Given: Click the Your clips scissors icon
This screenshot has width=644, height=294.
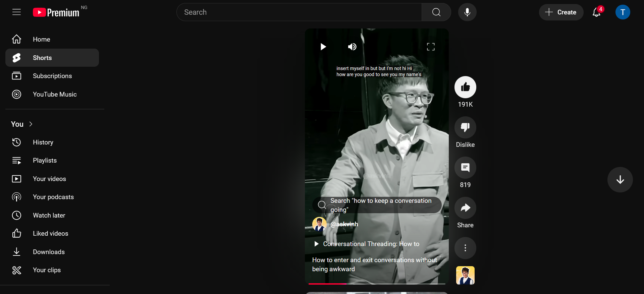Looking at the screenshot, I should (x=16, y=270).
